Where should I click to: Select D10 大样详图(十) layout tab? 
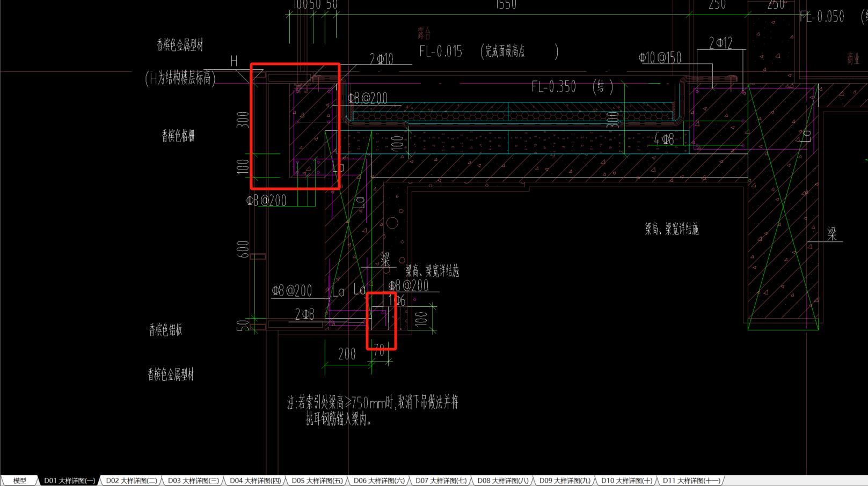click(626, 481)
